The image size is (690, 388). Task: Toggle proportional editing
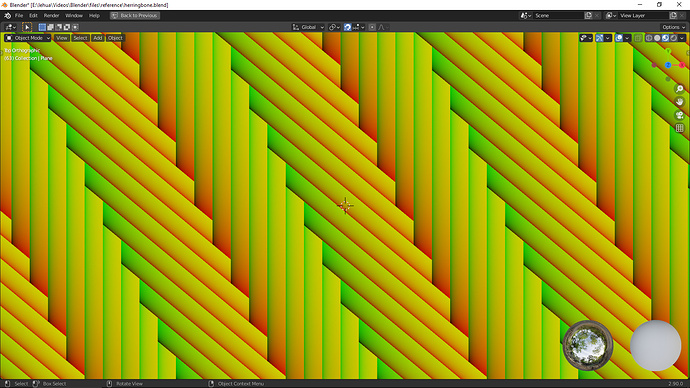[372, 27]
